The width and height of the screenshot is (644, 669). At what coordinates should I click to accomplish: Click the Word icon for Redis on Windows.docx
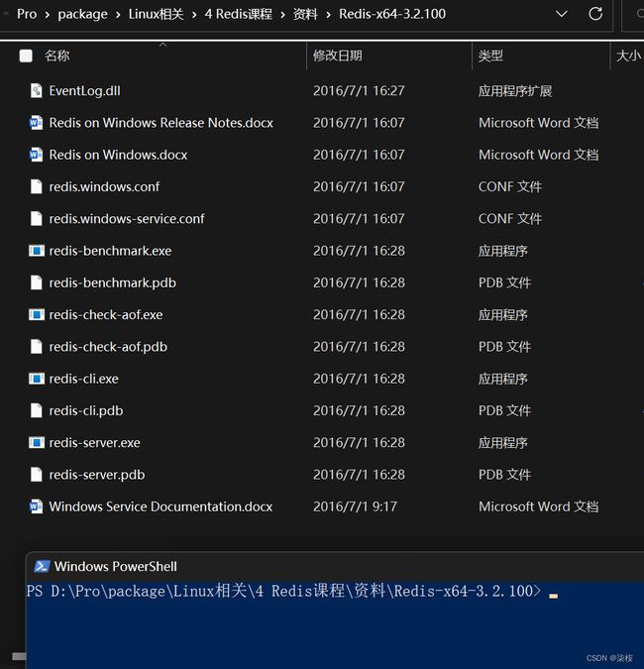pyautogui.click(x=37, y=155)
